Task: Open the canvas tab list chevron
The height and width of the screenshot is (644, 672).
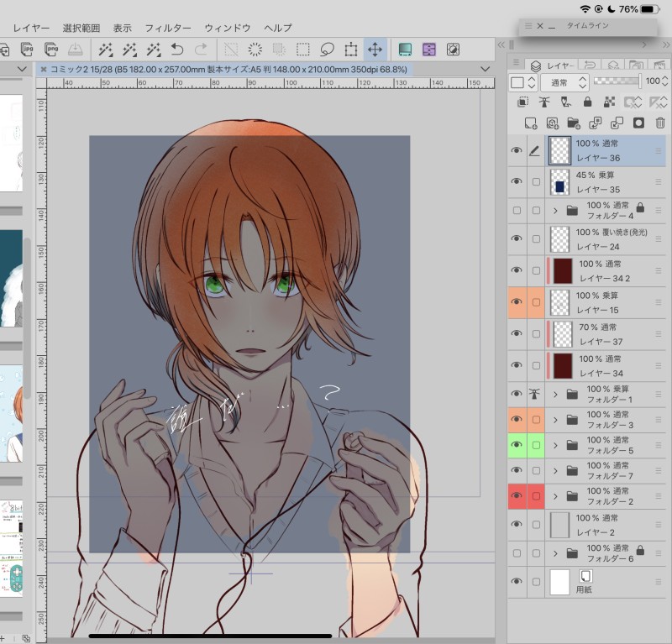Action: point(486,69)
